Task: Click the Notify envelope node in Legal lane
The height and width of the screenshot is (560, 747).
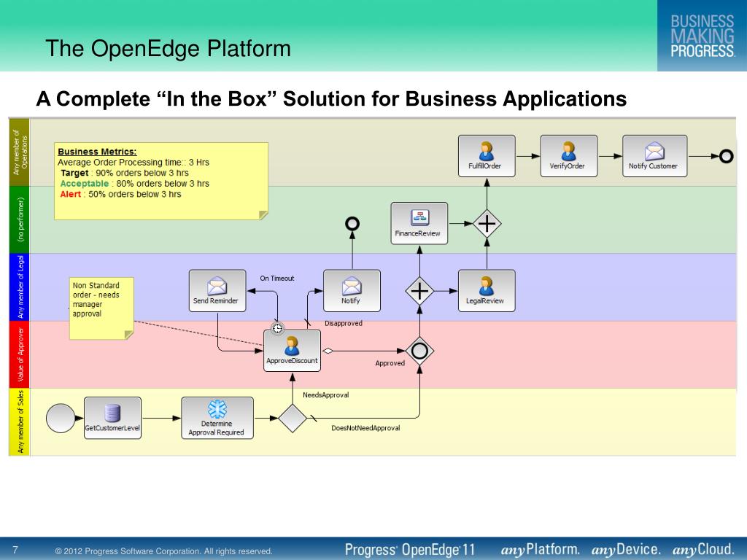Action: pos(352,291)
